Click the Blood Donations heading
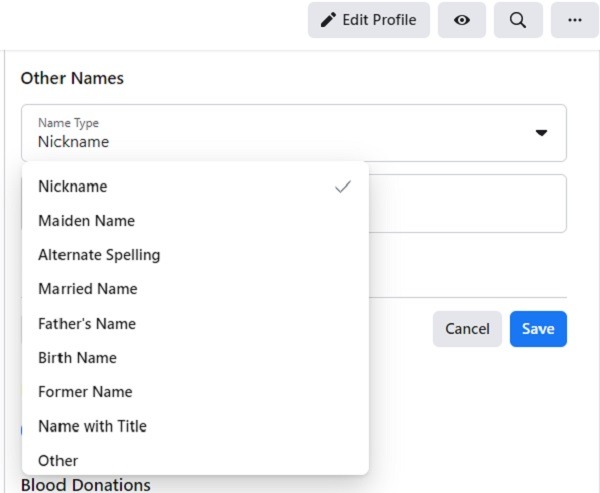600x493 pixels. tap(86, 485)
